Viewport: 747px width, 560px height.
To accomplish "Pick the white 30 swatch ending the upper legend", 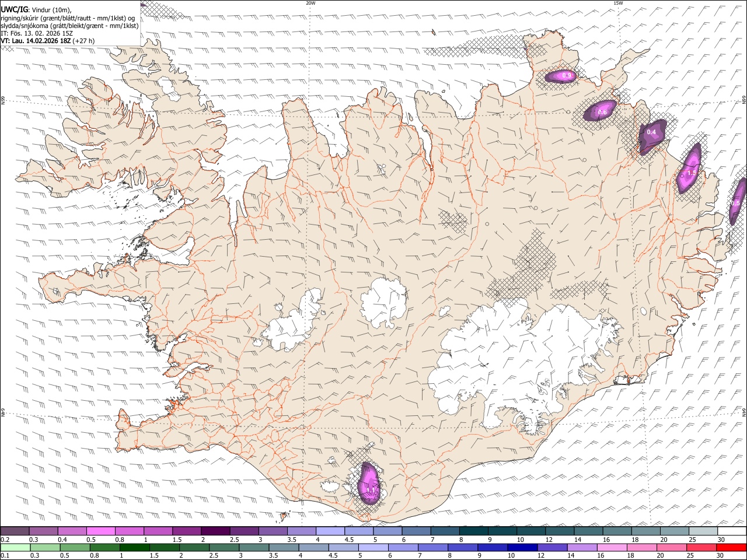I will tap(732, 531).
